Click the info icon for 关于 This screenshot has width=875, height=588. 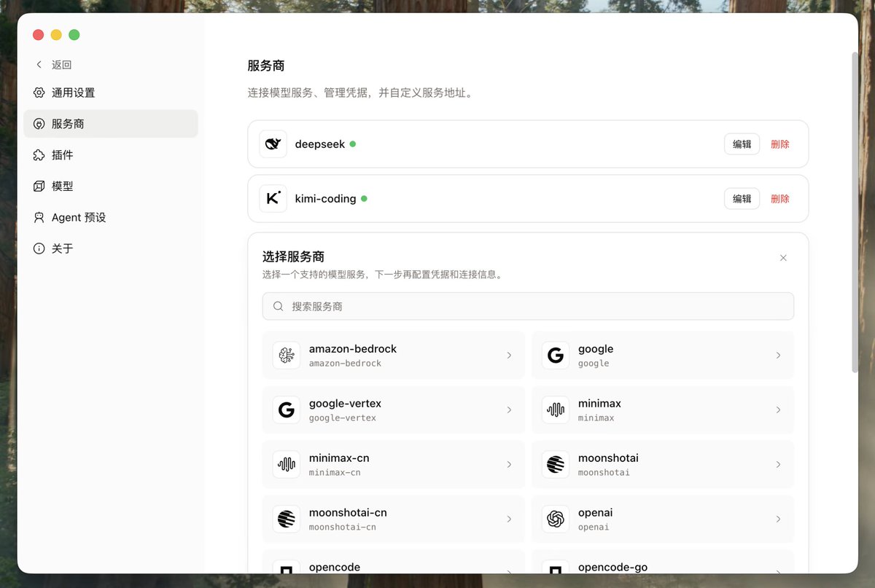[x=39, y=248]
